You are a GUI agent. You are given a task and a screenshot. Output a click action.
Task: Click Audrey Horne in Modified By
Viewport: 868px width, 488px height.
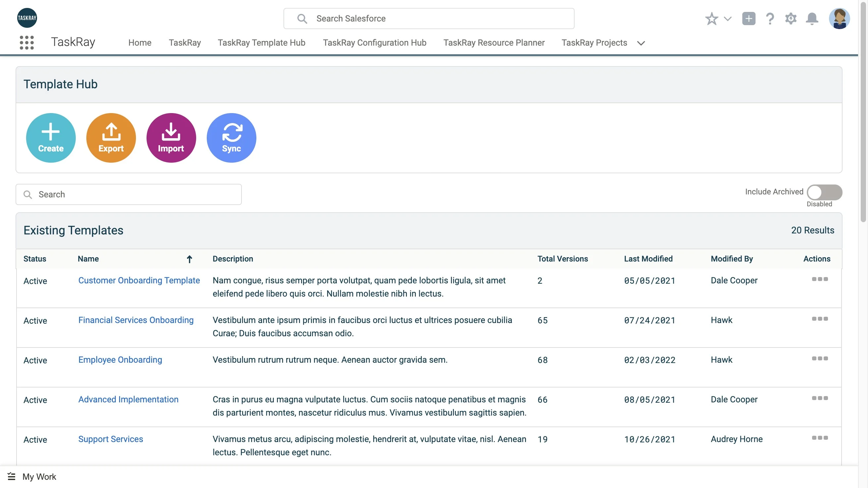coord(737,439)
